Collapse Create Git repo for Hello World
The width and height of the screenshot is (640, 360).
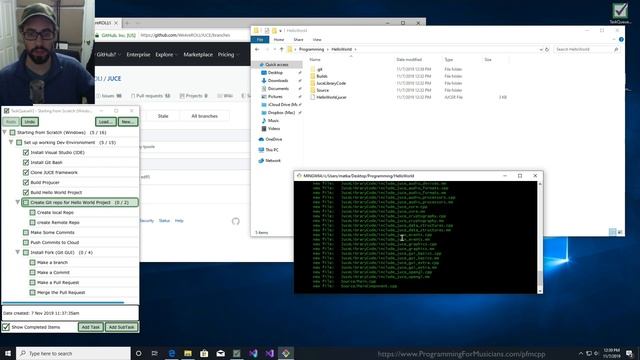(18, 202)
